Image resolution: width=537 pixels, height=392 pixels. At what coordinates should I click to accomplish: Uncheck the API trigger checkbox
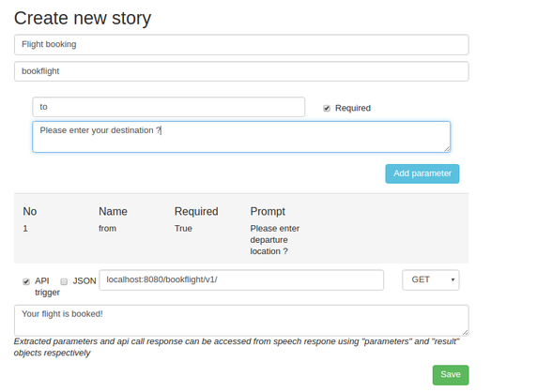(26, 281)
